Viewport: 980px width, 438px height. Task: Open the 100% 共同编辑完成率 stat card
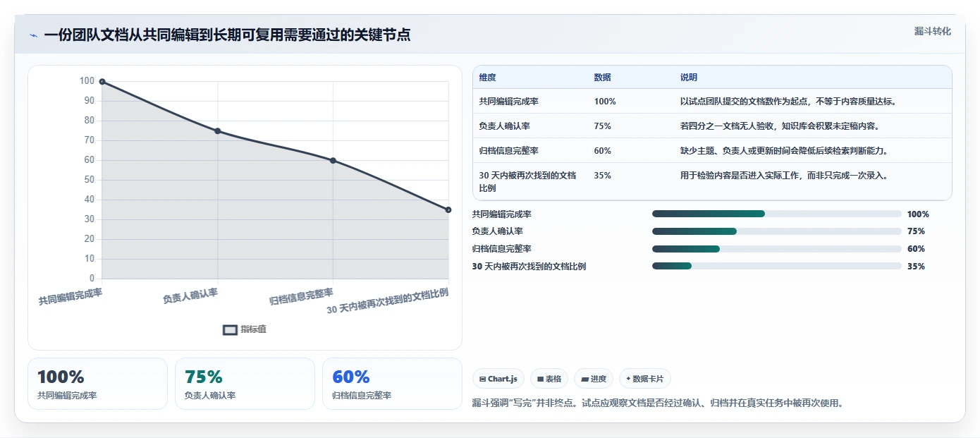coord(97,384)
